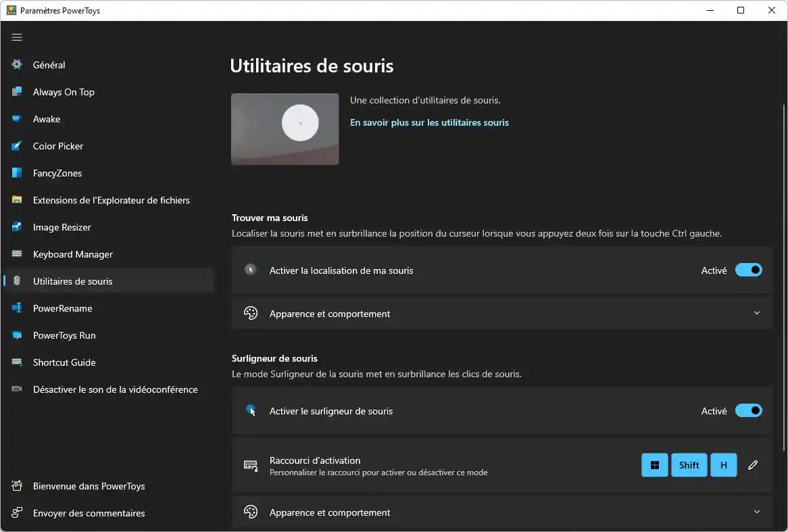788x532 pixels.
Task: Open En savoir plus sur les utilitaires souris link
Action: 429,123
